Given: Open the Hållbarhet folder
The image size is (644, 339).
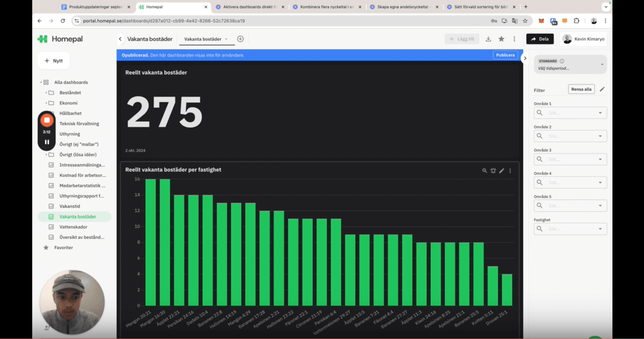Looking at the screenshot, I should pyautogui.click(x=71, y=113).
